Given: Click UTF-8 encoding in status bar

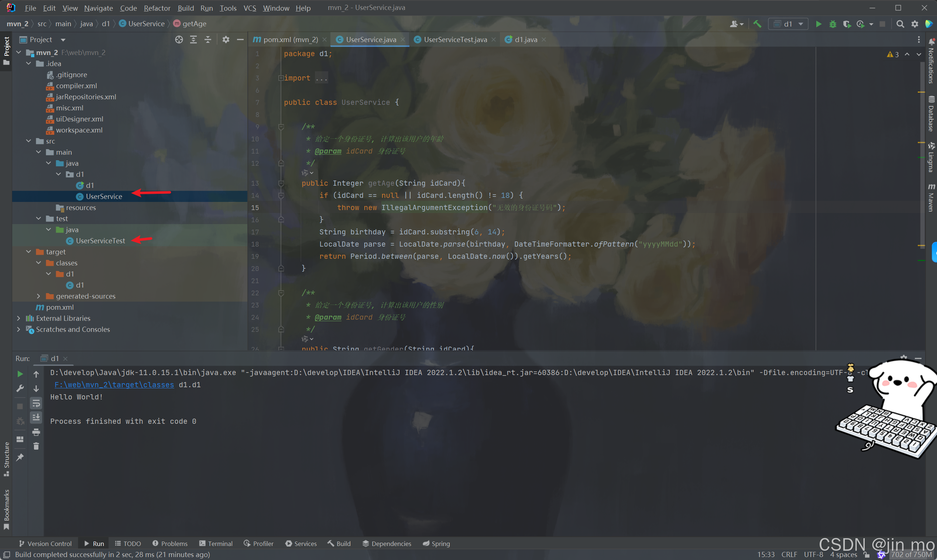Looking at the screenshot, I should point(813,555).
